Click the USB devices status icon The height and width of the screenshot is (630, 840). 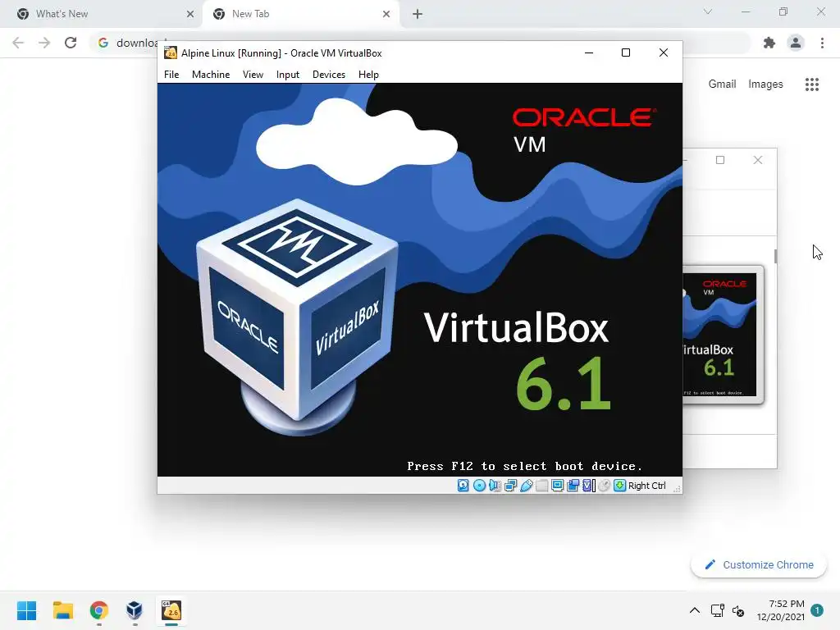(x=527, y=486)
